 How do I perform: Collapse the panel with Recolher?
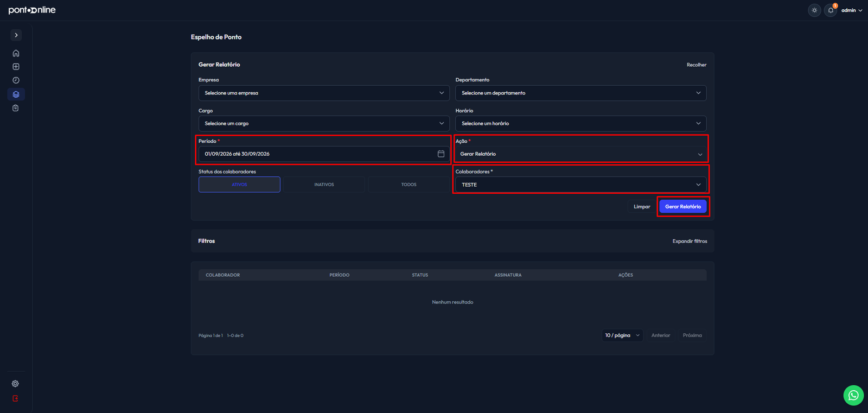click(x=697, y=65)
